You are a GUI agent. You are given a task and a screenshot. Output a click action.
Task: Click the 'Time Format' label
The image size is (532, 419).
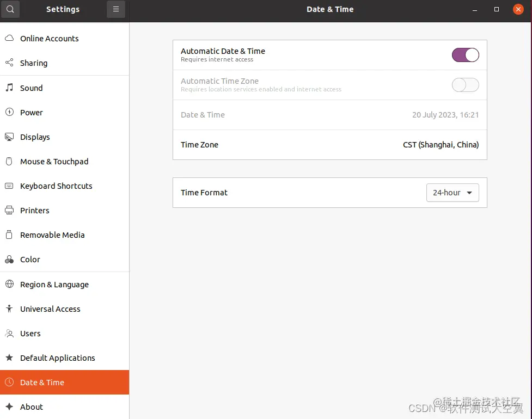click(204, 193)
